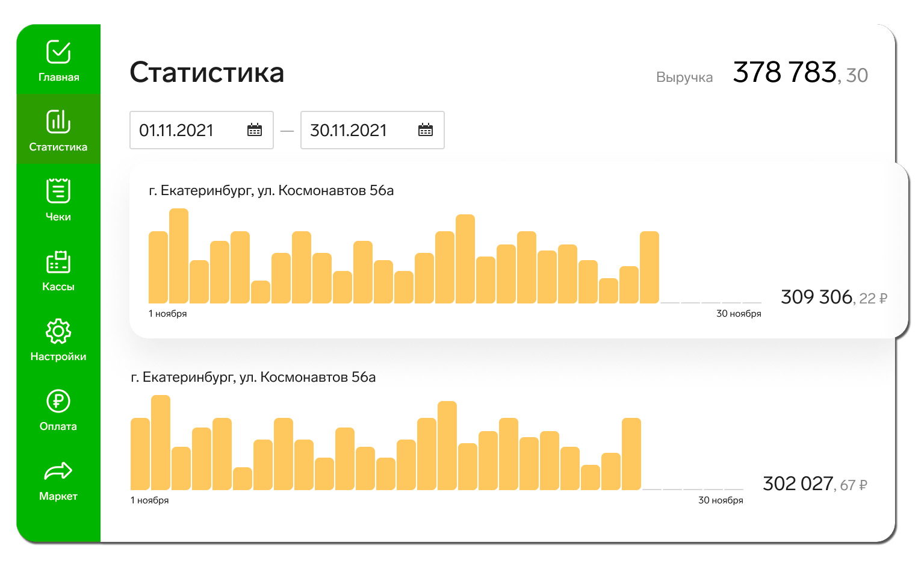Viewport: 924px width, 566px height.
Task: Click the Статистика page heading
Action: (x=207, y=72)
